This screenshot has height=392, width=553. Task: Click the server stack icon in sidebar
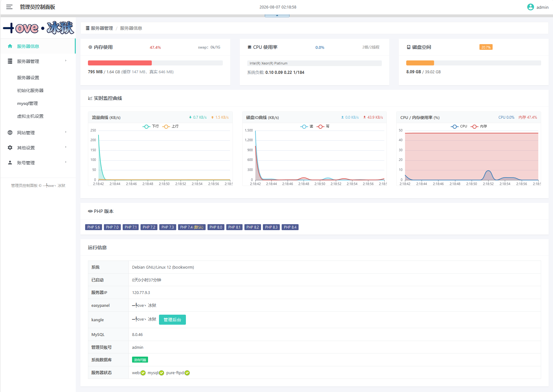point(10,61)
